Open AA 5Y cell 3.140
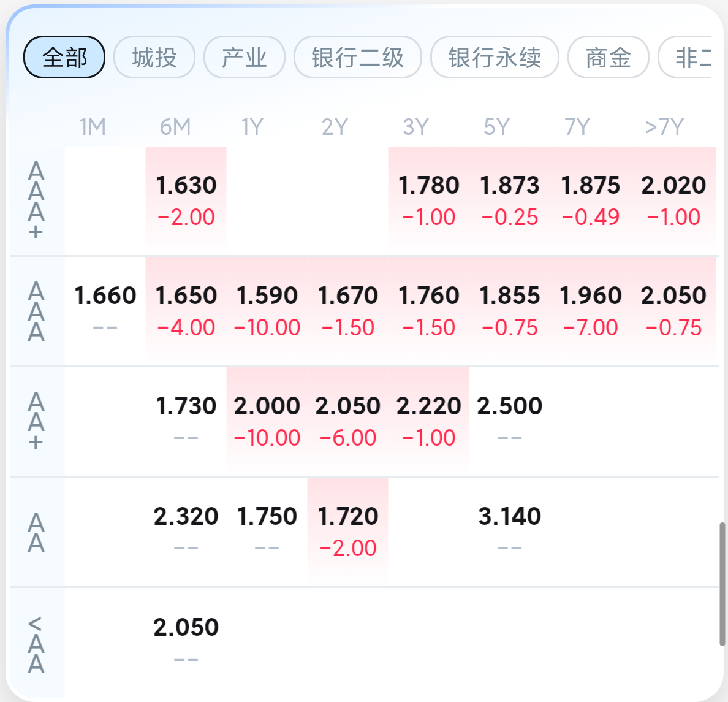The image size is (728, 702). (x=509, y=532)
